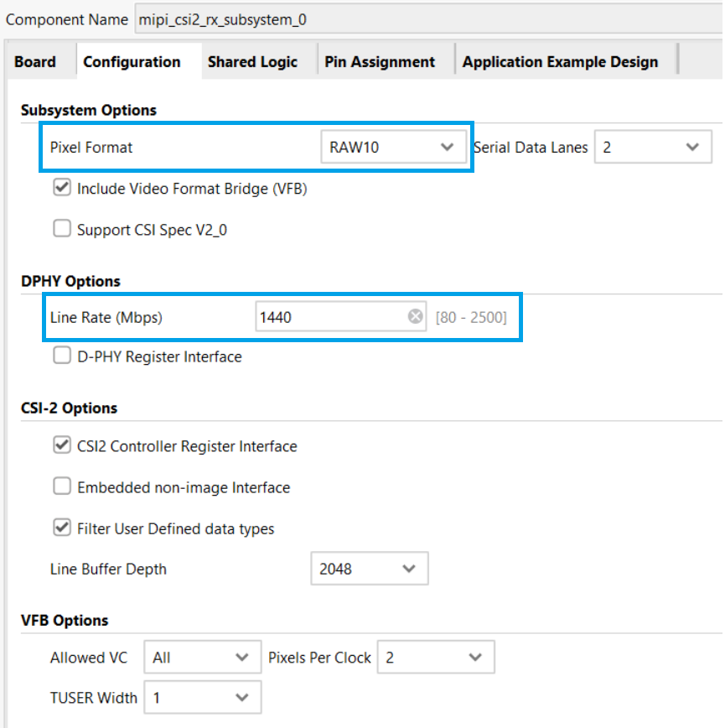This screenshot has height=728, width=725.
Task: Expand the Serial Data Lanes dropdown
Action: pos(653,148)
